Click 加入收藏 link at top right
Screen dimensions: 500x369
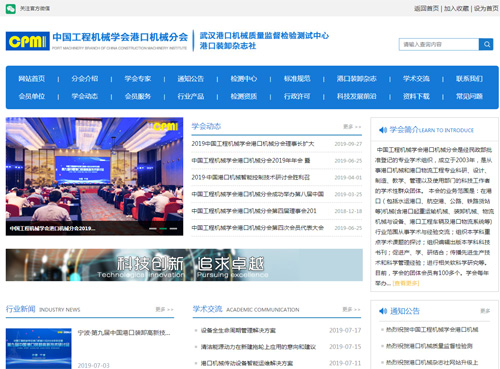pyautogui.click(x=456, y=9)
